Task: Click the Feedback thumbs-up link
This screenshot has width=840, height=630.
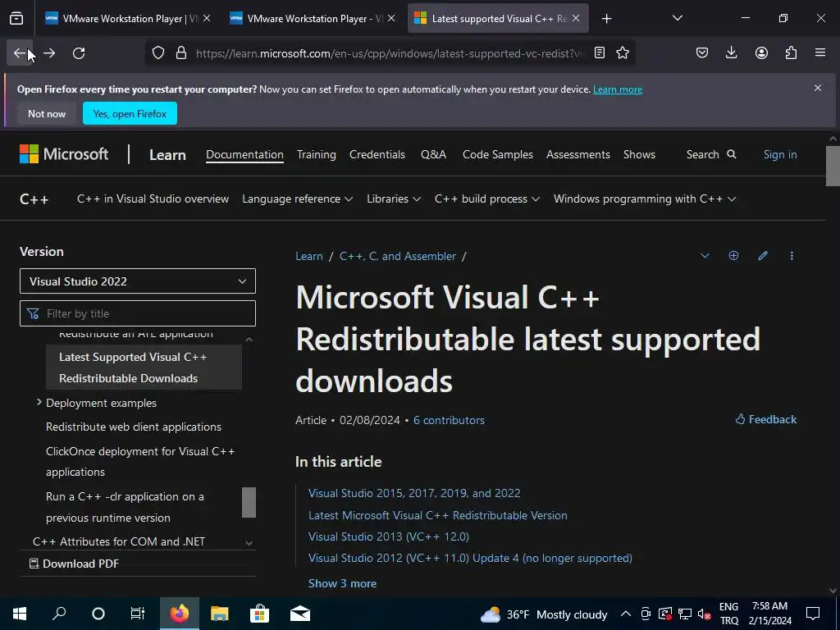Action: [766, 419]
